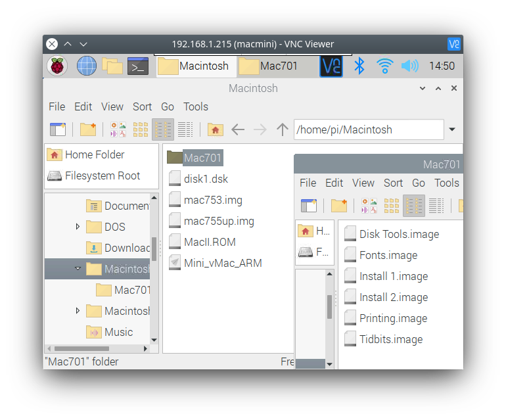Click the volume speaker icon
The width and height of the screenshot is (506, 420).
[409, 66]
